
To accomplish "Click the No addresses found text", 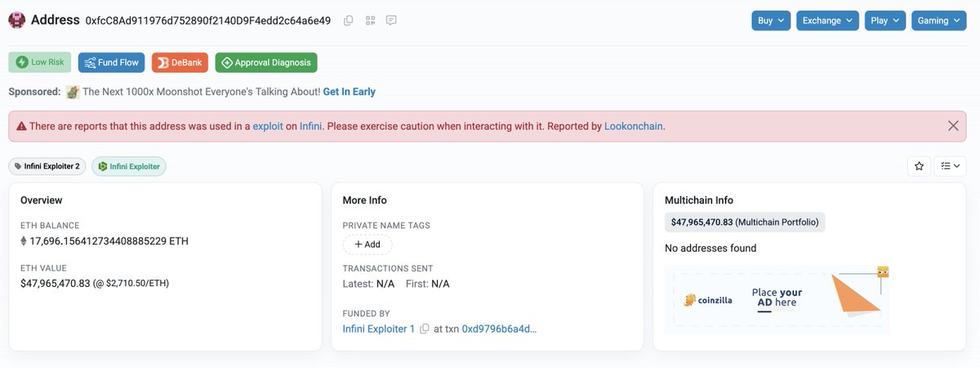I will coord(710,248).
